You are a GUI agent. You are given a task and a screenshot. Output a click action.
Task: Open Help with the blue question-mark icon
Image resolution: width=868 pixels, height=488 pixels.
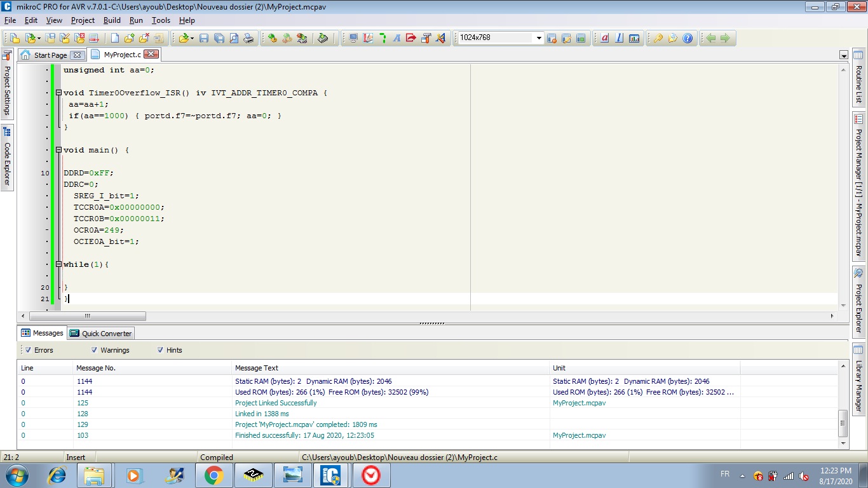click(x=688, y=38)
